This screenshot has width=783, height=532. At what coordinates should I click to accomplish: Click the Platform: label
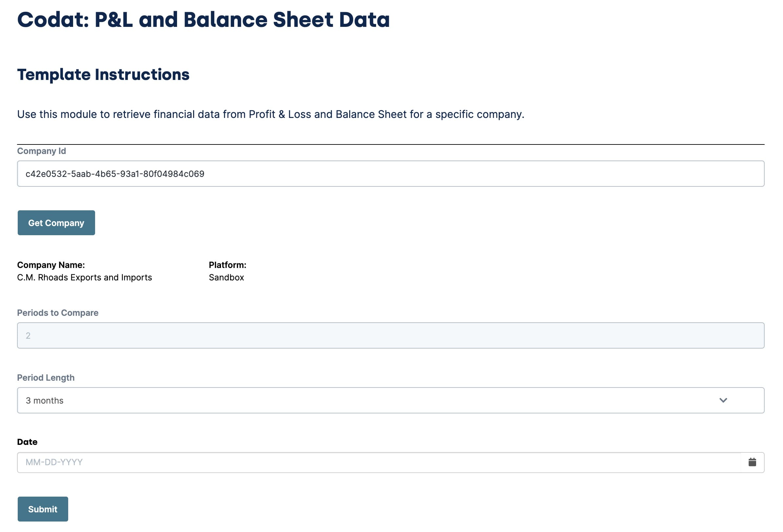tap(228, 265)
